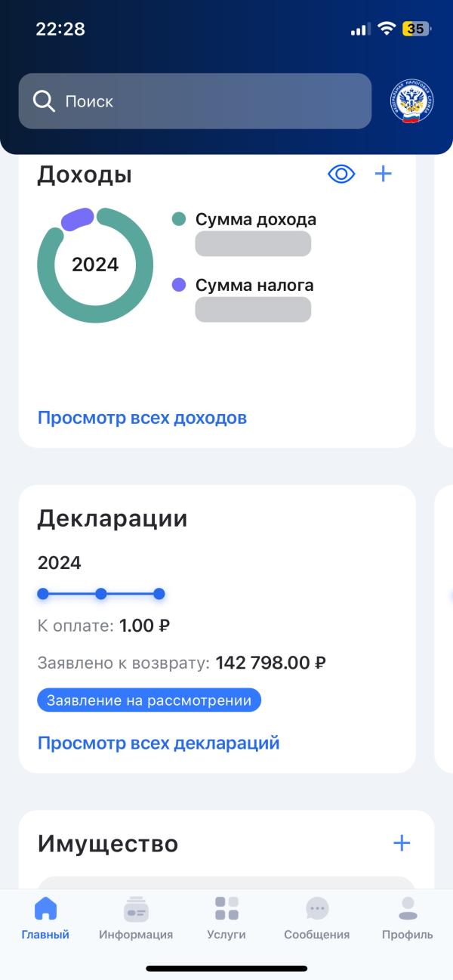453x980 pixels.
Task: Tap the middle declaration progress step dot
Action: tap(101, 594)
